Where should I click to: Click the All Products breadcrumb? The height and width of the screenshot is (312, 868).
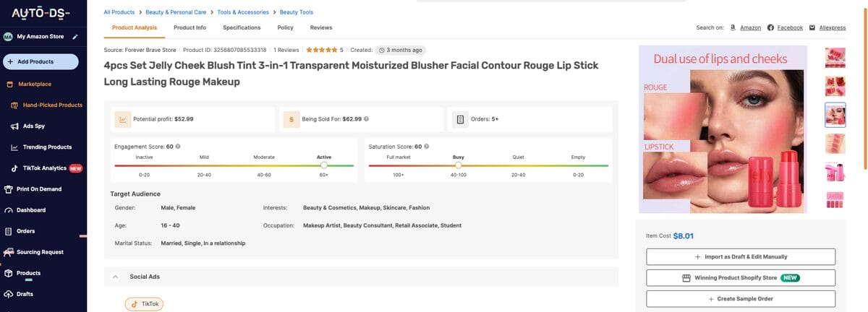119,12
